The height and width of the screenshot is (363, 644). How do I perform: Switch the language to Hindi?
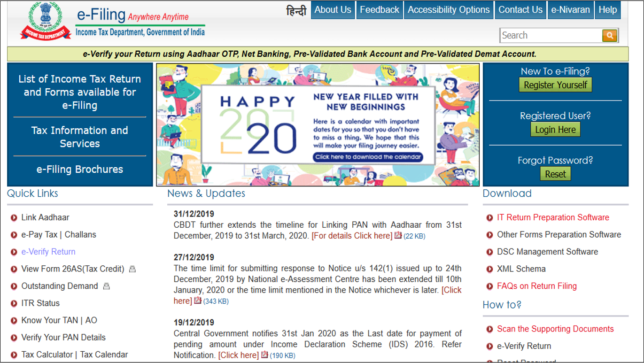click(296, 10)
